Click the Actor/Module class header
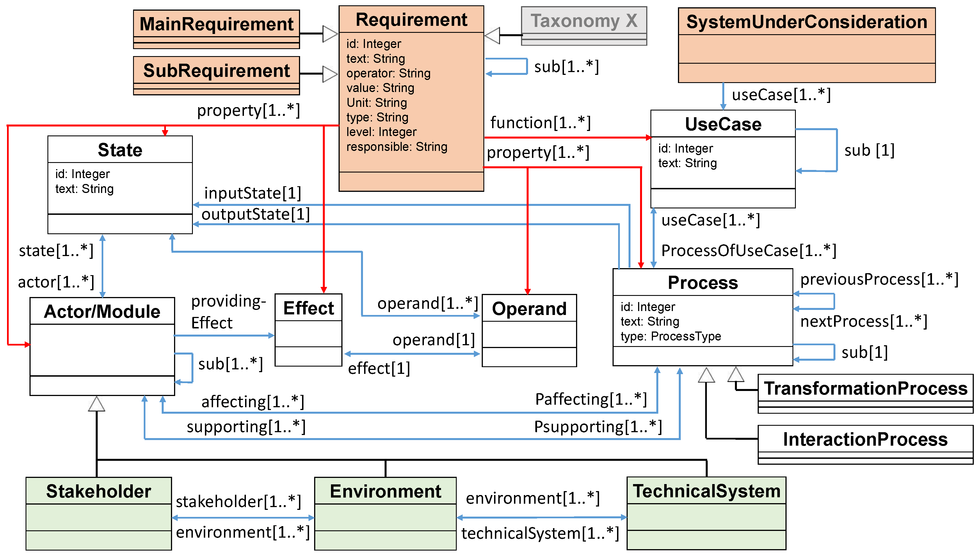The height and width of the screenshot is (557, 980). pos(102,311)
